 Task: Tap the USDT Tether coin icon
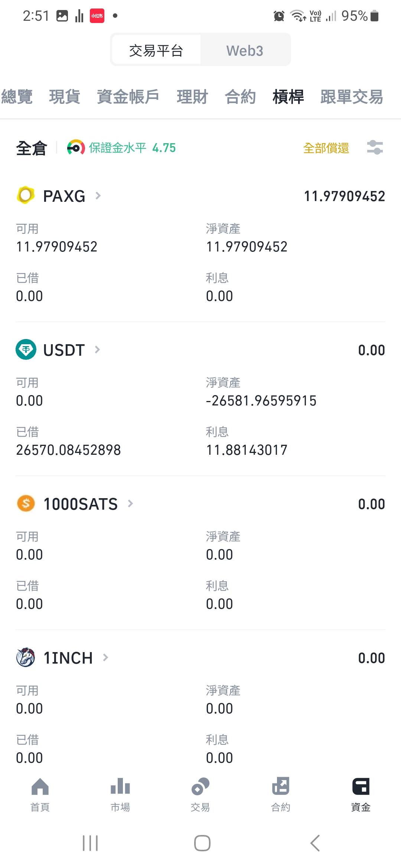click(x=26, y=349)
